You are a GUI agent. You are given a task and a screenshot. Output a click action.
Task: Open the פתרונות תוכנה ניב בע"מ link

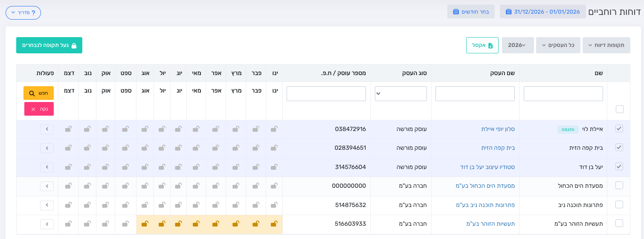pyautogui.click(x=485, y=205)
